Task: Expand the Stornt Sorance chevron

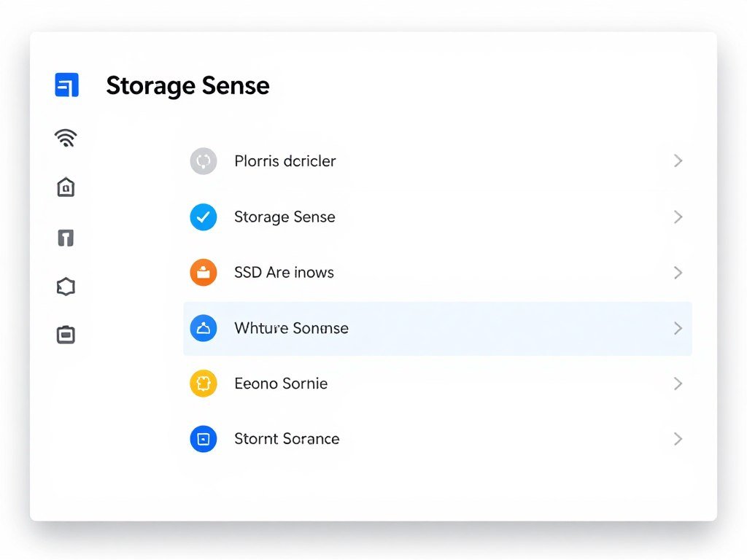Action: (x=678, y=438)
